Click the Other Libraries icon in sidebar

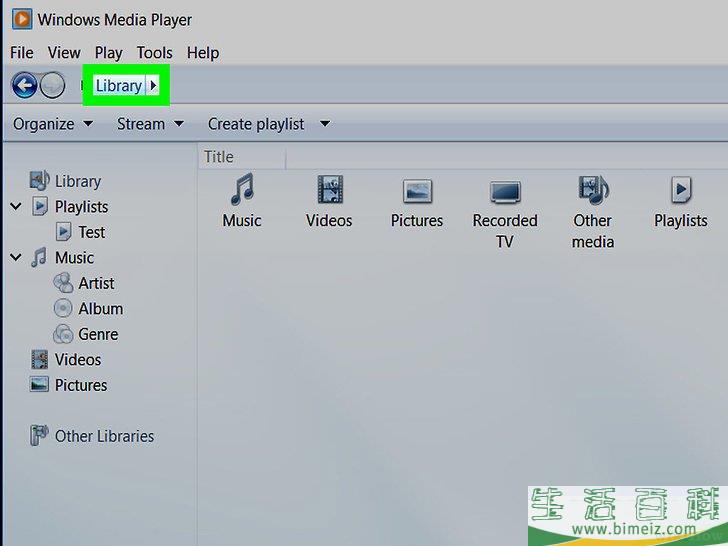coord(39,436)
